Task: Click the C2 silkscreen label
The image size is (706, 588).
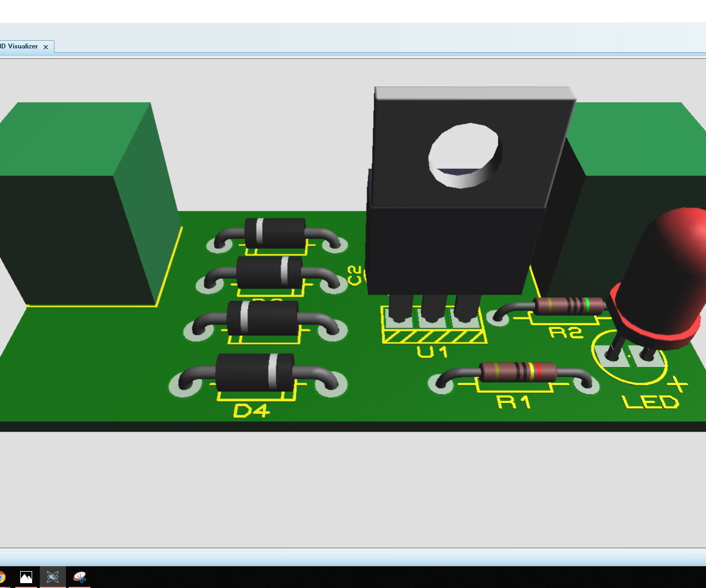Action: pos(354,275)
